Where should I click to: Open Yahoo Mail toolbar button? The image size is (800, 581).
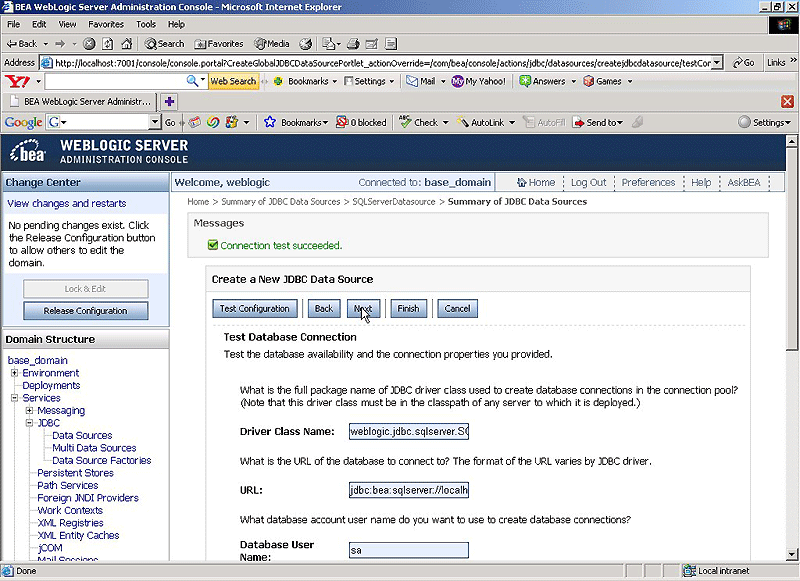421,81
